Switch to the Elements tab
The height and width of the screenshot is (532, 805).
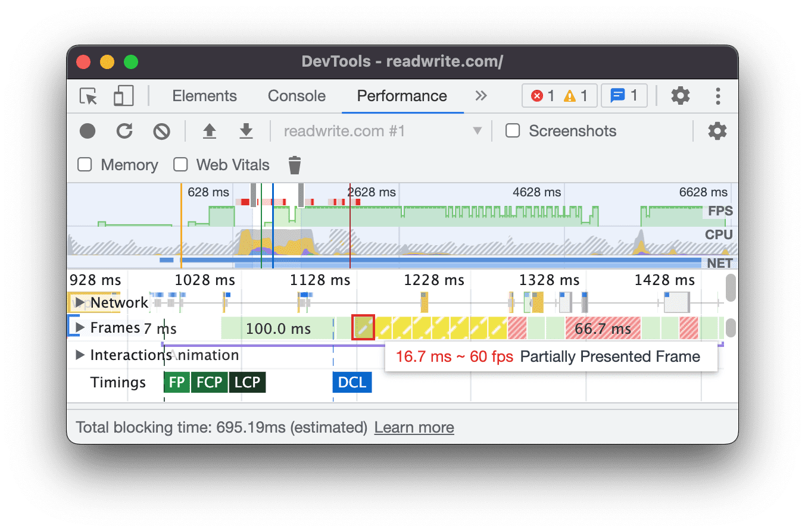coord(204,96)
